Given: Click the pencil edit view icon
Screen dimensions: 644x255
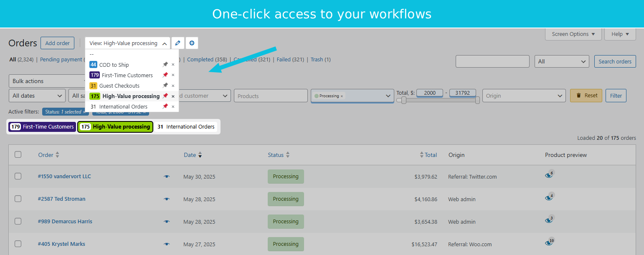Looking at the screenshot, I should [178, 43].
